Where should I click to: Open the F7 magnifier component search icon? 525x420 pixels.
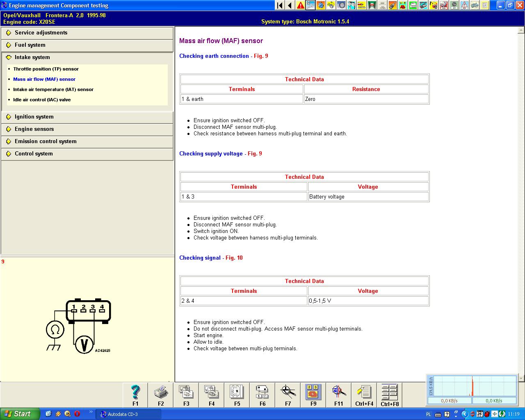288,393
